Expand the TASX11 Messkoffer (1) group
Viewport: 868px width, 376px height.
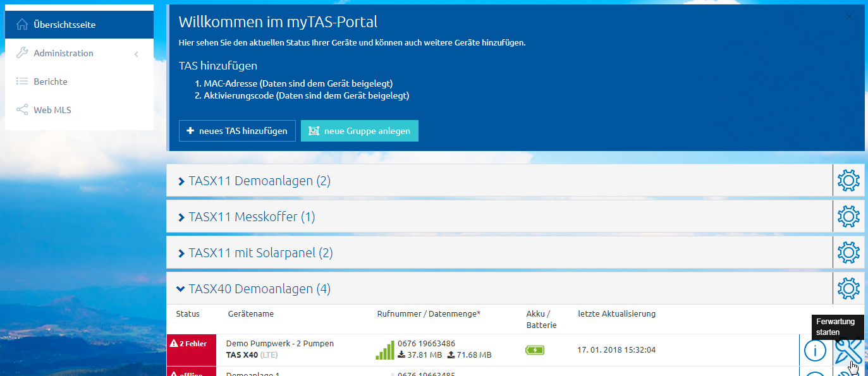pos(245,217)
